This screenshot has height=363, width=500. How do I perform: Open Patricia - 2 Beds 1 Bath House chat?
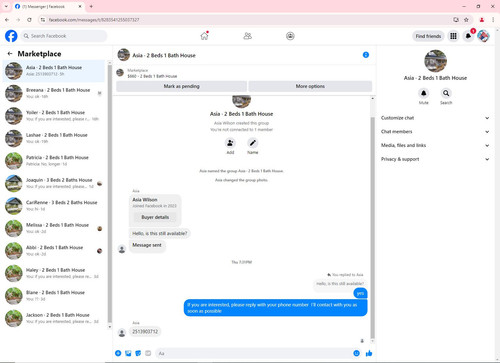point(54,161)
